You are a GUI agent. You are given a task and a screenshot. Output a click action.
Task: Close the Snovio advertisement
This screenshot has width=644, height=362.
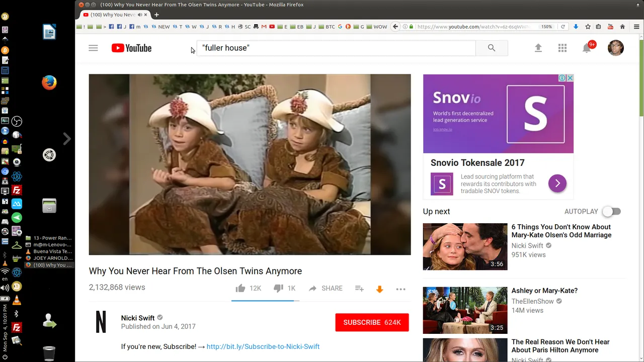pyautogui.click(x=570, y=78)
